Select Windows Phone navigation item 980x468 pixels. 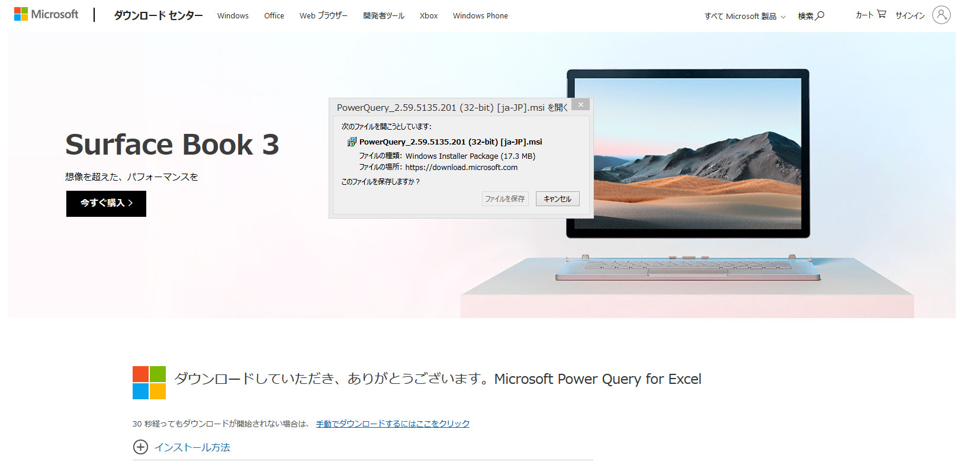pyautogui.click(x=480, y=16)
